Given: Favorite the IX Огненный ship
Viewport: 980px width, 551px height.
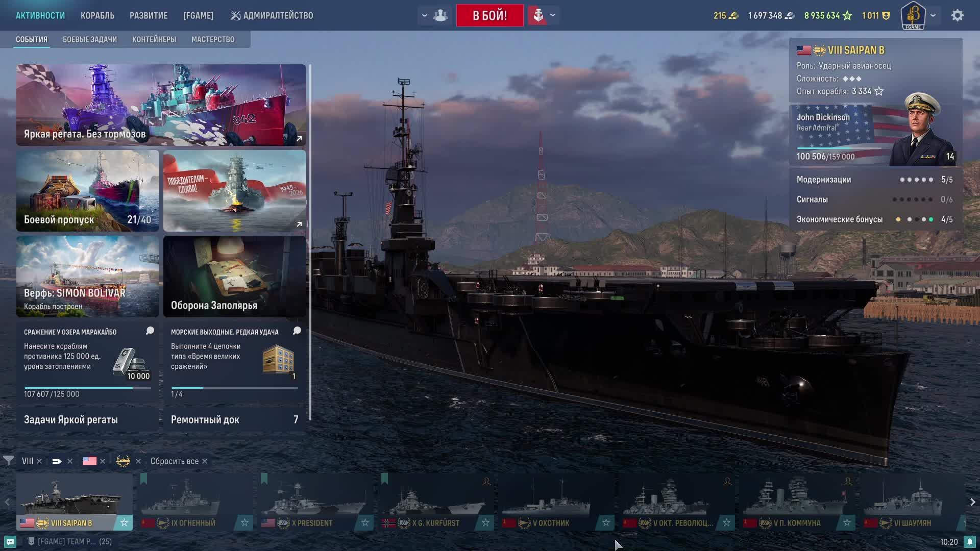Looking at the screenshot, I should click(x=244, y=522).
